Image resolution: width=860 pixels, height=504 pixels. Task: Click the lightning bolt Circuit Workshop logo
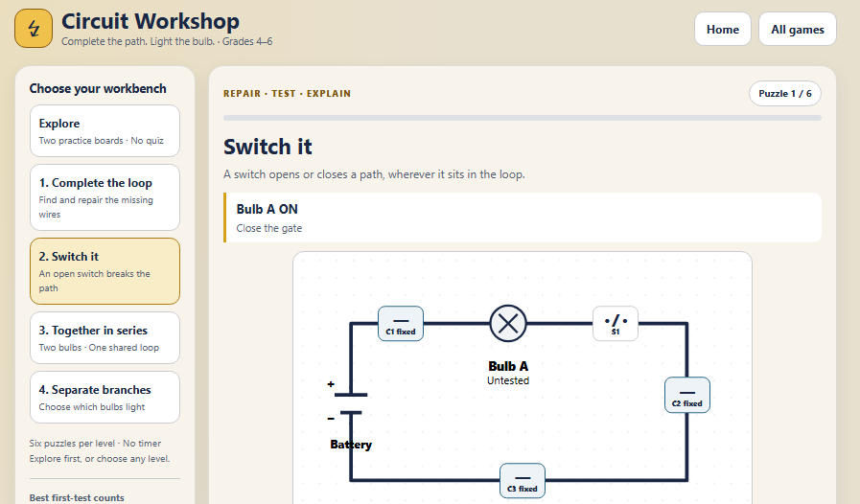34,29
